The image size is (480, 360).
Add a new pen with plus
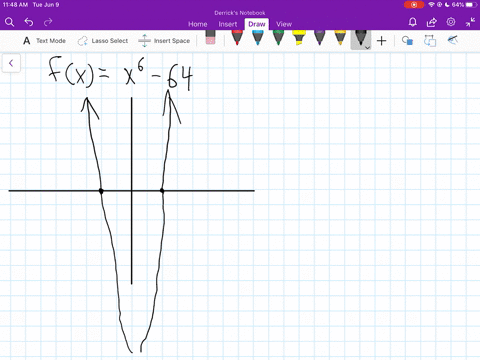click(381, 41)
